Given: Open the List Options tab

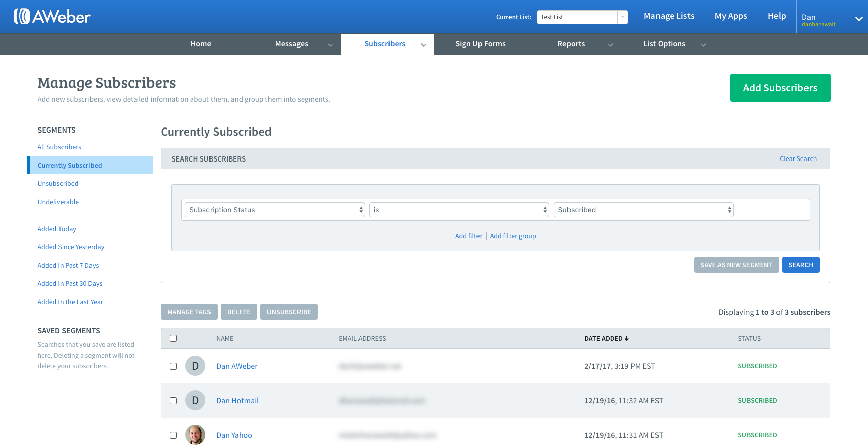Looking at the screenshot, I should [665, 44].
